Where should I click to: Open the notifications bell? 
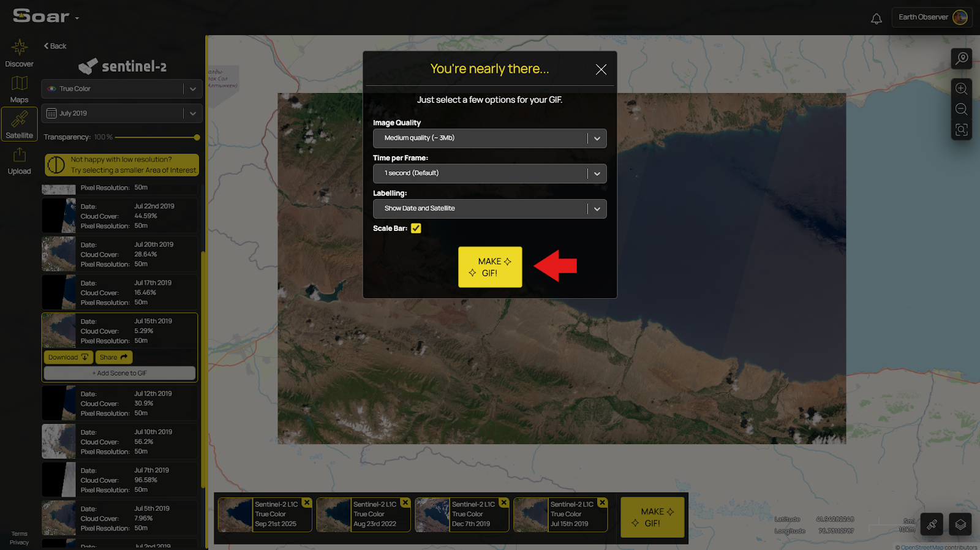click(x=876, y=18)
